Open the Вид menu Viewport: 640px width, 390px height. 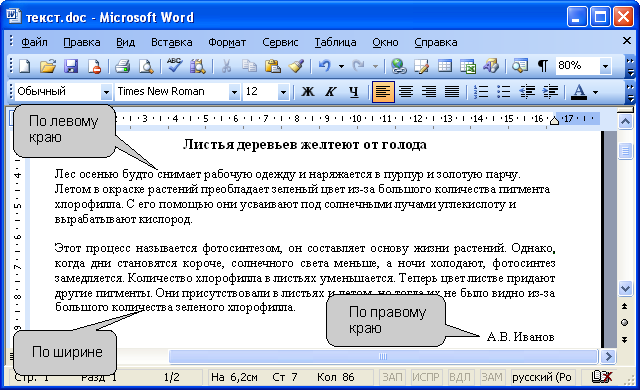[125, 42]
